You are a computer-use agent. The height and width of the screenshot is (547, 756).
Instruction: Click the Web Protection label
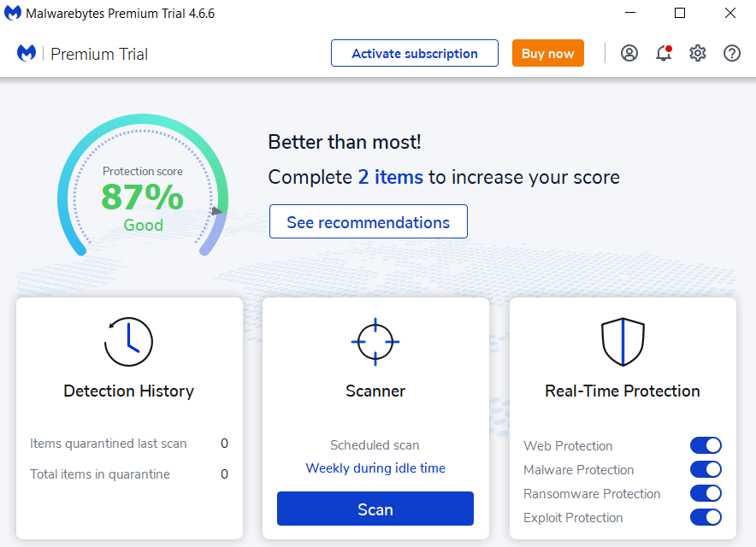pos(568,446)
